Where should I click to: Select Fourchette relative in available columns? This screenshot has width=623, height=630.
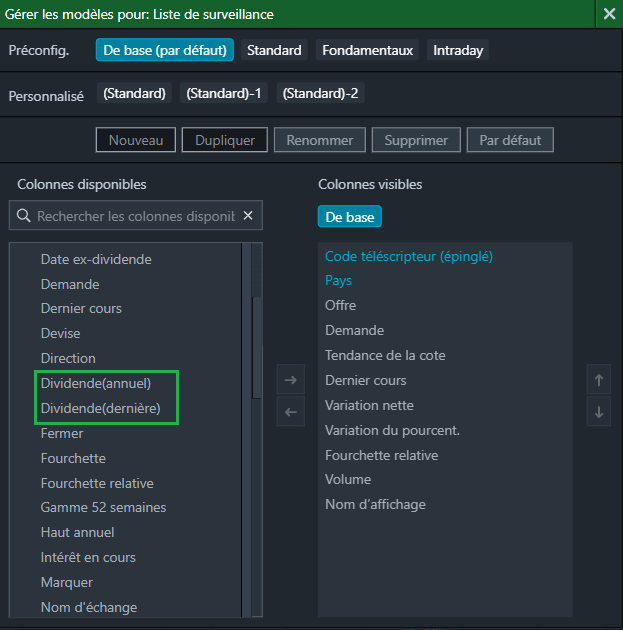click(97, 483)
